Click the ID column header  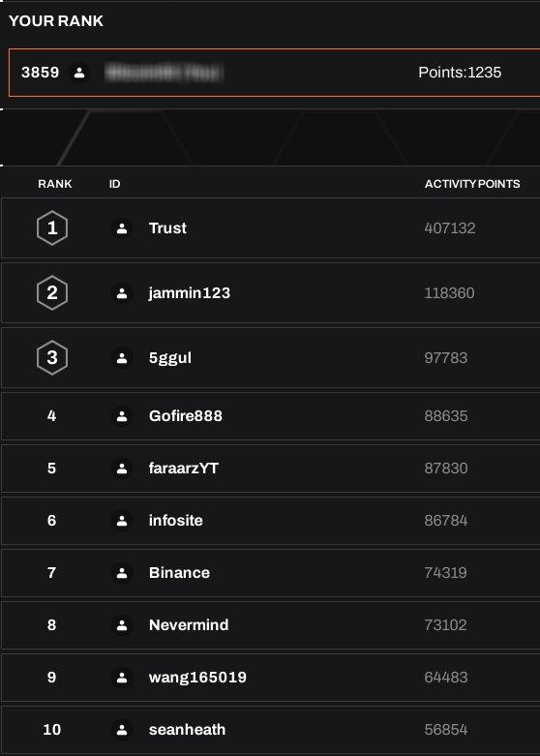click(114, 184)
